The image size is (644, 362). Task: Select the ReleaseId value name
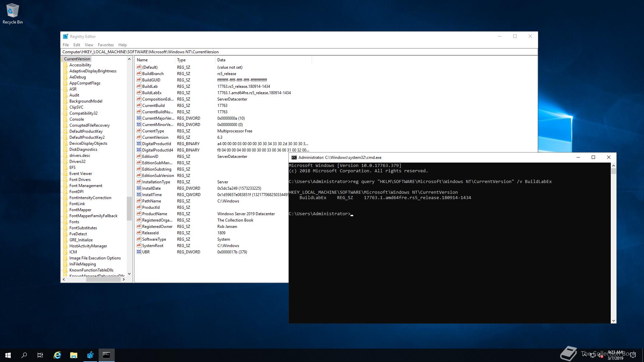tap(150, 233)
